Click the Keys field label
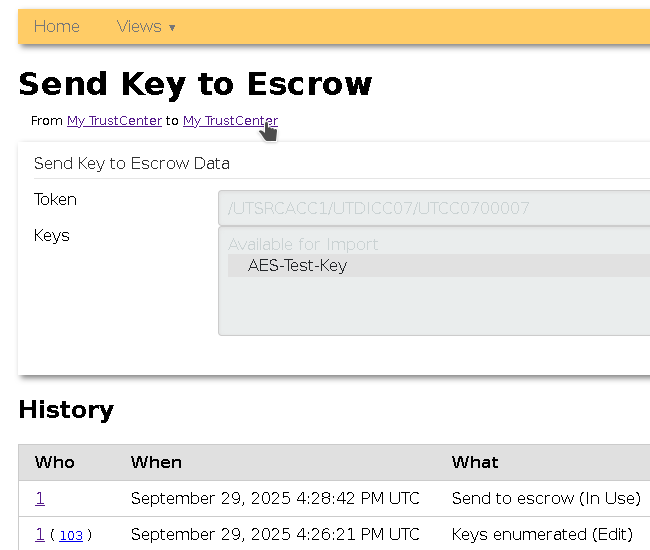The image size is (650, 550). (x=52, y=235)
